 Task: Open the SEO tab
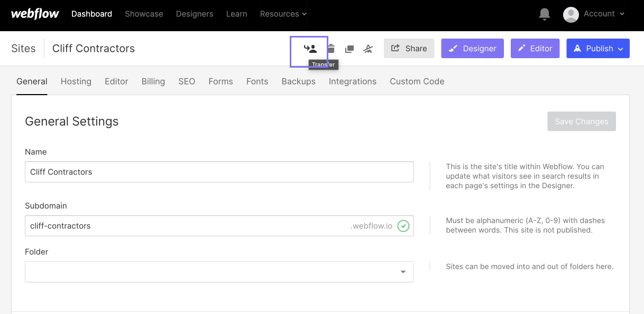187,81
